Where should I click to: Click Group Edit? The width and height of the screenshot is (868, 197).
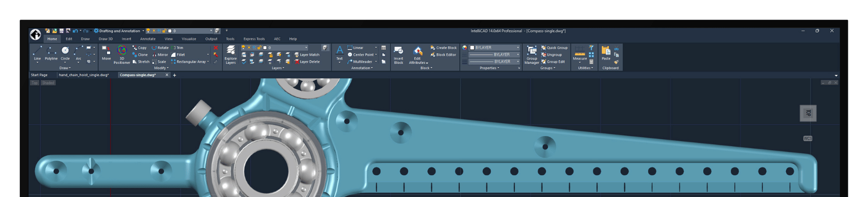coord(553,62)
